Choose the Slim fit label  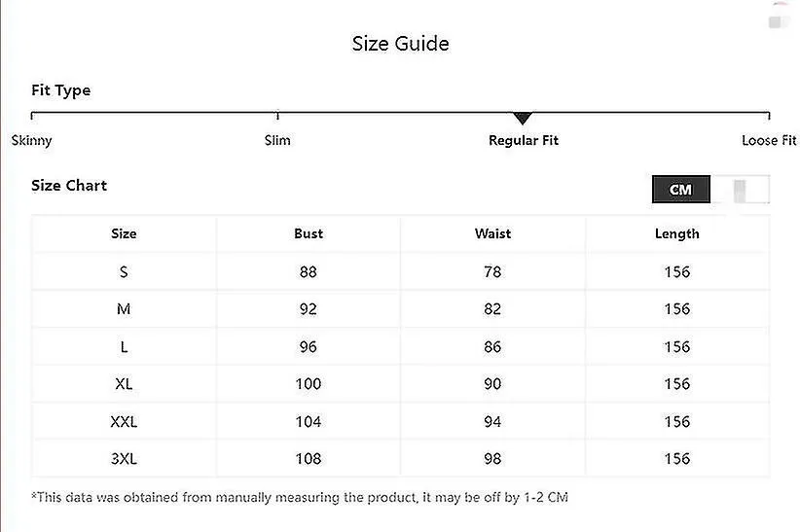277,140
